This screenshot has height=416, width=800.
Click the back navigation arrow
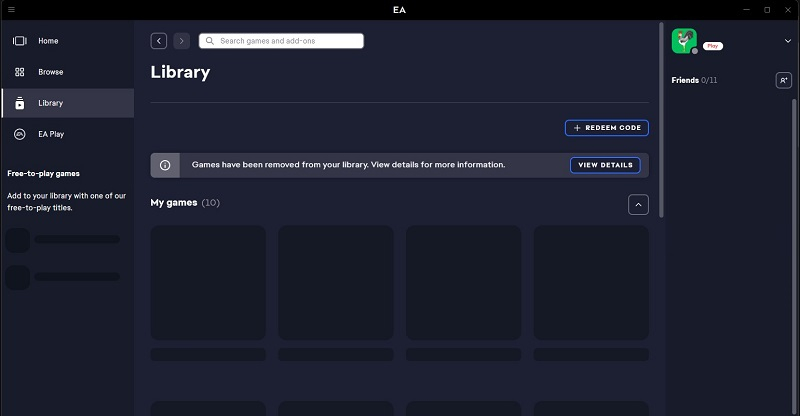(x=159, y=41)
